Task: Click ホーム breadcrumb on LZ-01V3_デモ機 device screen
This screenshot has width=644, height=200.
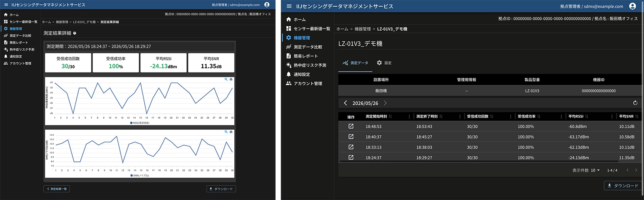Action: tap(342, 29)
